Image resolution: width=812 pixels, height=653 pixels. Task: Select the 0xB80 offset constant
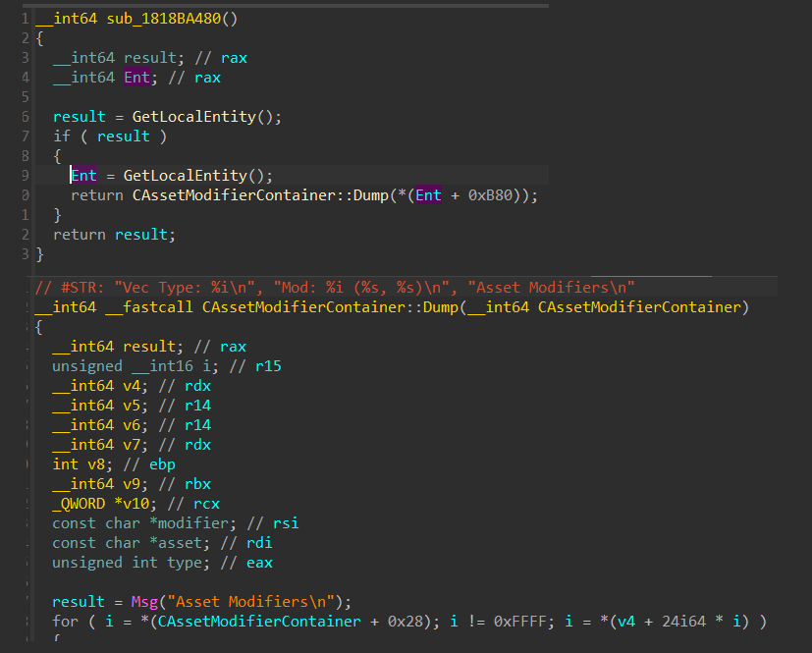493,195
